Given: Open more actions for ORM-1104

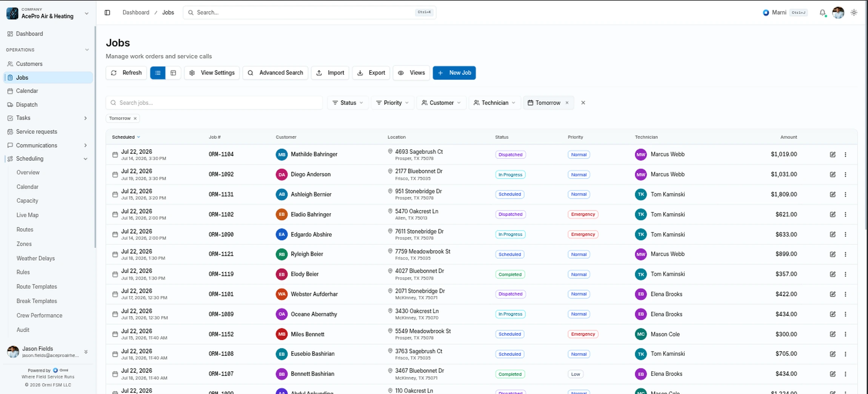Looking at the screenshot, I should point(845,155).
